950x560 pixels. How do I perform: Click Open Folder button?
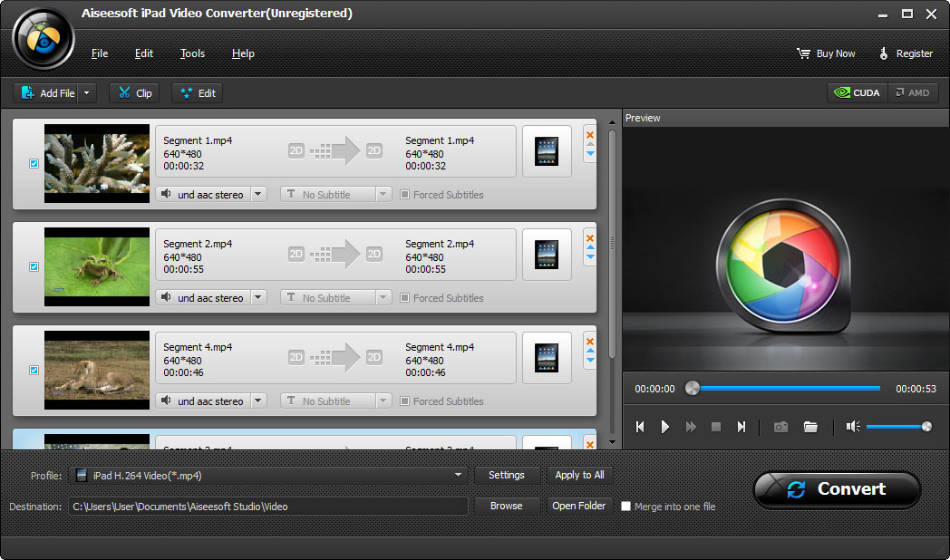579,507
